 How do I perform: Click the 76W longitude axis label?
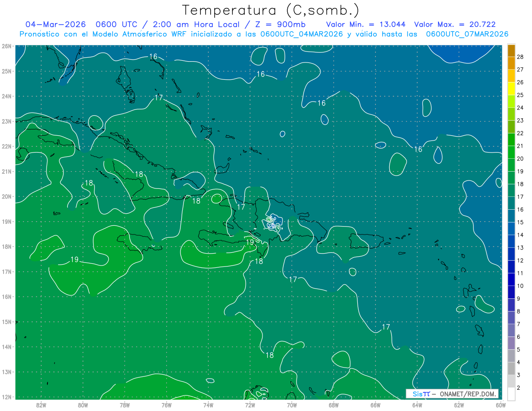tap(166, 404)
